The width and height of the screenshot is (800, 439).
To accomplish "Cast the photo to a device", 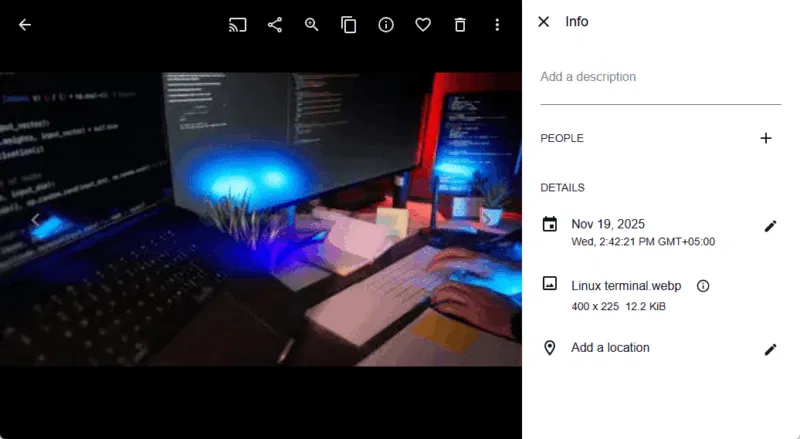I will tap(238, 25).
